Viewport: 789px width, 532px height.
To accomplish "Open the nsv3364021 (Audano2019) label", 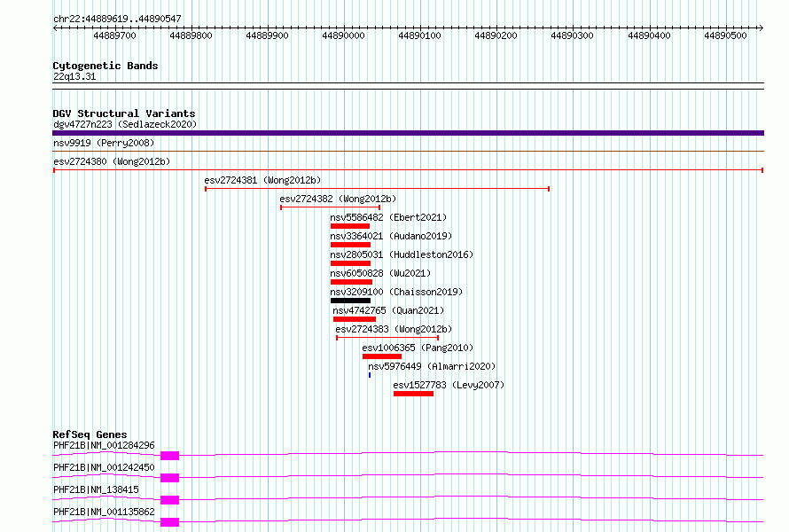I will 391,236.
